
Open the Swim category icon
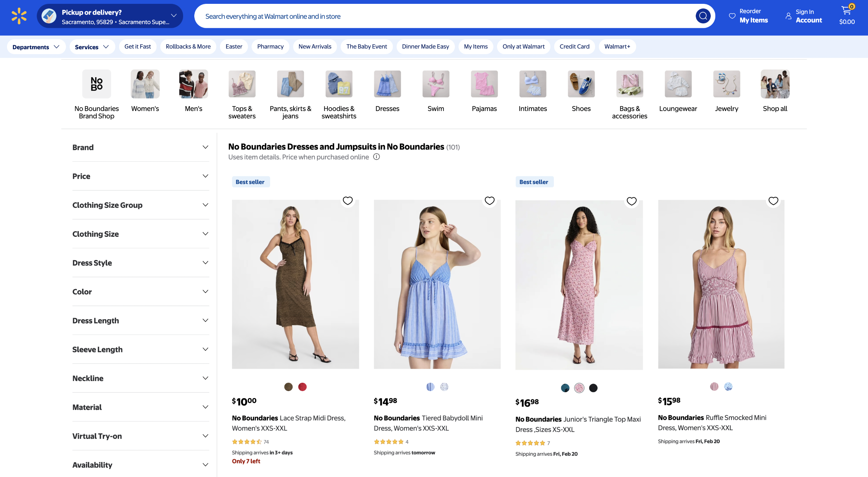point(435,84)
